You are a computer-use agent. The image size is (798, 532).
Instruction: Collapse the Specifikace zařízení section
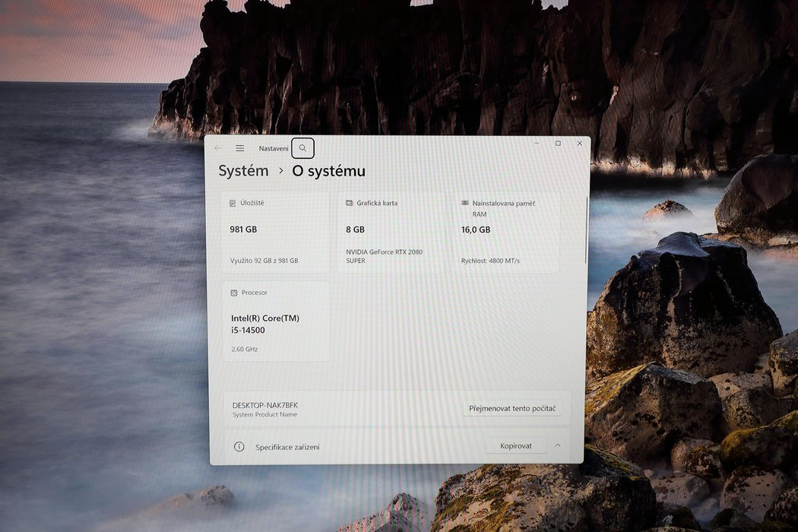click(557, 445)
